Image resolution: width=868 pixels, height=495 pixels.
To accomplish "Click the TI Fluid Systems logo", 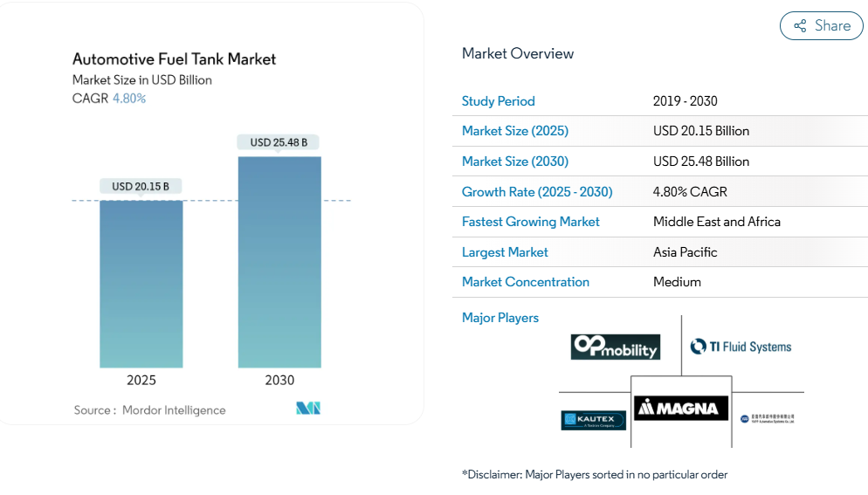I will [x=741, y=347].
